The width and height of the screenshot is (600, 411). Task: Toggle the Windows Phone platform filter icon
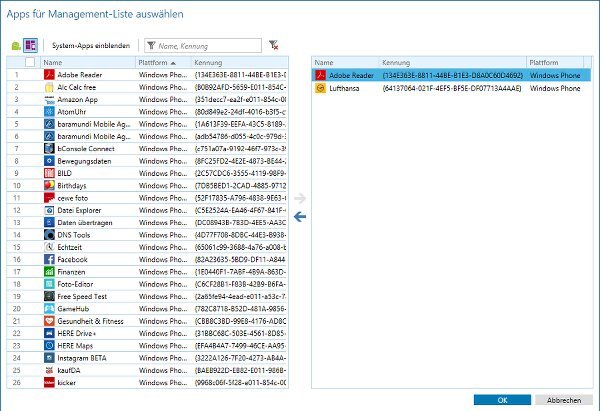pyautogui.click(x=30, y=46)
